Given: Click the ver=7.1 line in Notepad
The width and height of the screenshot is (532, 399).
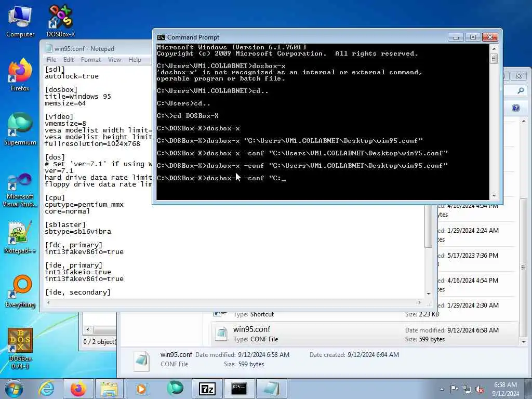Looking at the screenshot, I should coord(59,170).
